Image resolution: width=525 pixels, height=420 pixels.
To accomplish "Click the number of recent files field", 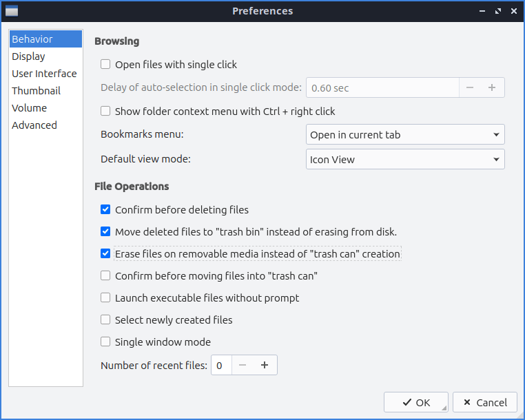I will point(220,366).
